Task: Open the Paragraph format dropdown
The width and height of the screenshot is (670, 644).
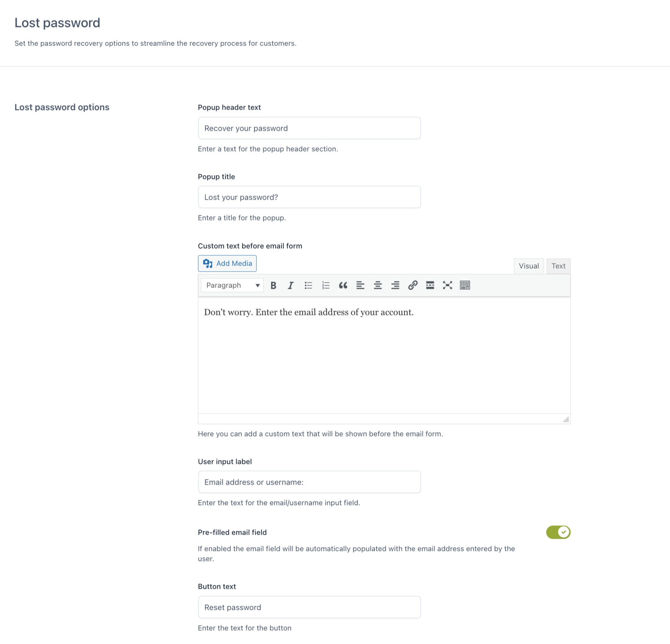Action: tap(232, 285)
